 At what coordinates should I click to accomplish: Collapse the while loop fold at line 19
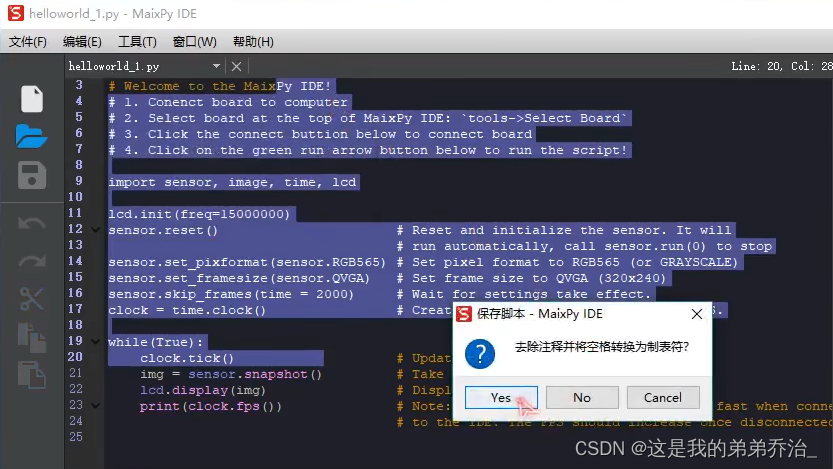point(96,342)
